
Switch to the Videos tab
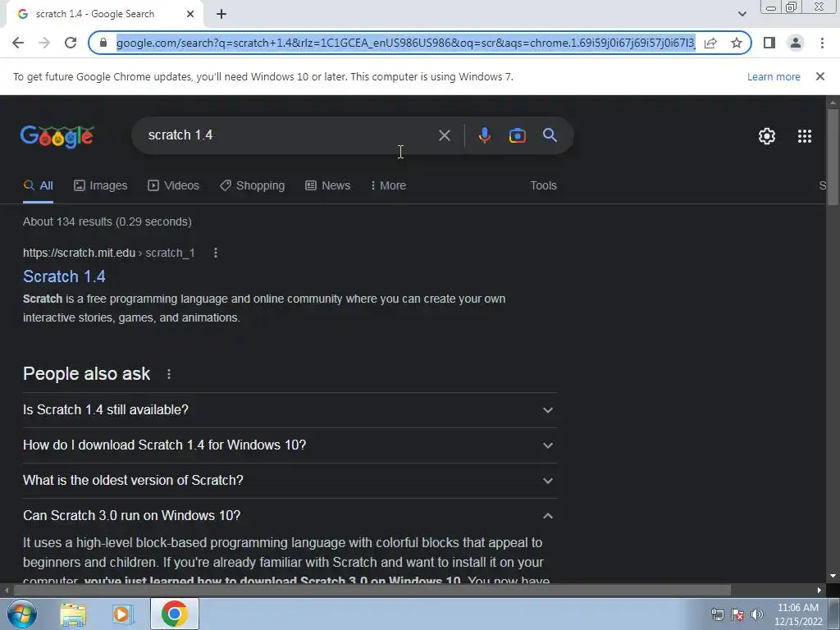point(174,186)
